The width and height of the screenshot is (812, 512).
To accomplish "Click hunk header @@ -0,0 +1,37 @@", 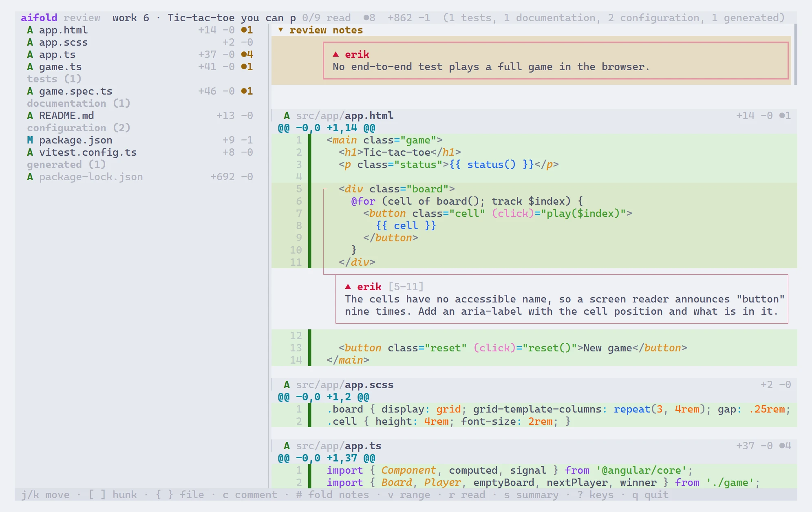I will pyautogui.click(x=327, y=458).
